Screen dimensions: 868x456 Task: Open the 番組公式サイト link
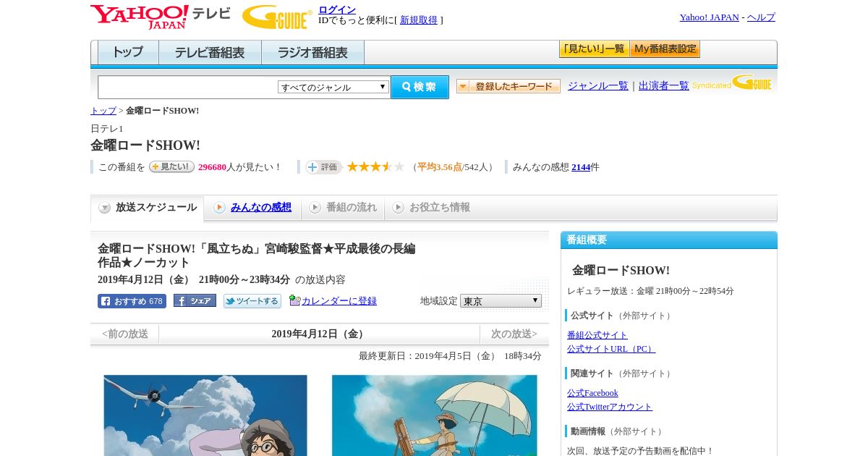click(597, 335)
